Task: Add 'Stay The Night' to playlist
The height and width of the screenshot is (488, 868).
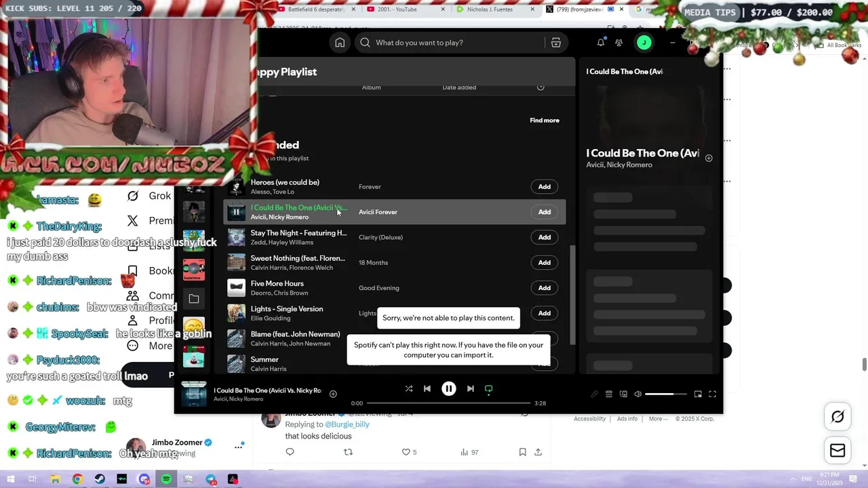Action: [x=545, y=237]
